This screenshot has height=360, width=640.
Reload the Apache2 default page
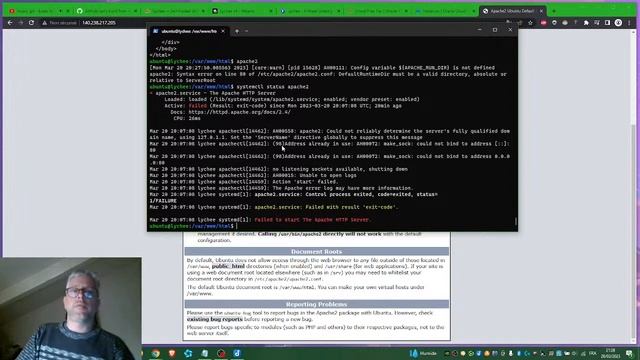point(31,23)
